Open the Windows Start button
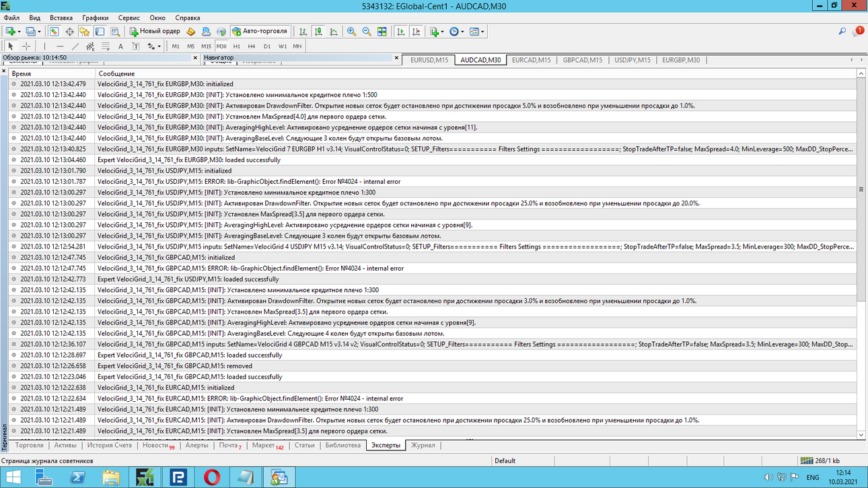868x488 pixels. pos(13,477)
